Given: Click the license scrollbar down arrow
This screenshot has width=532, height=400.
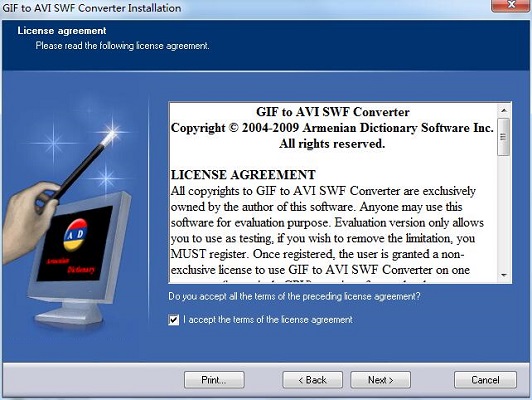Looking at the screenshot, I should point(504,275).
